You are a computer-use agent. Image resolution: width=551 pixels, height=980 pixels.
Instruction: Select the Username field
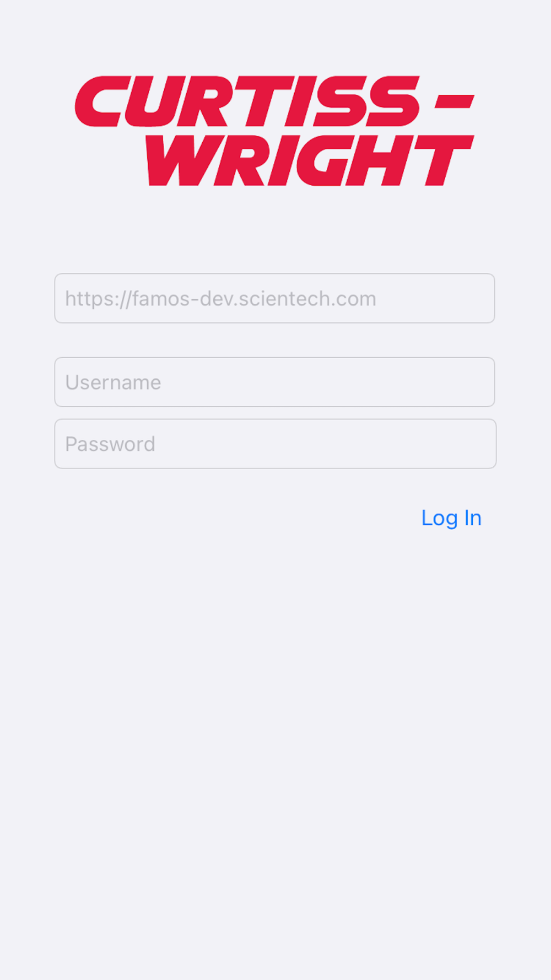(x=274, y=382)
